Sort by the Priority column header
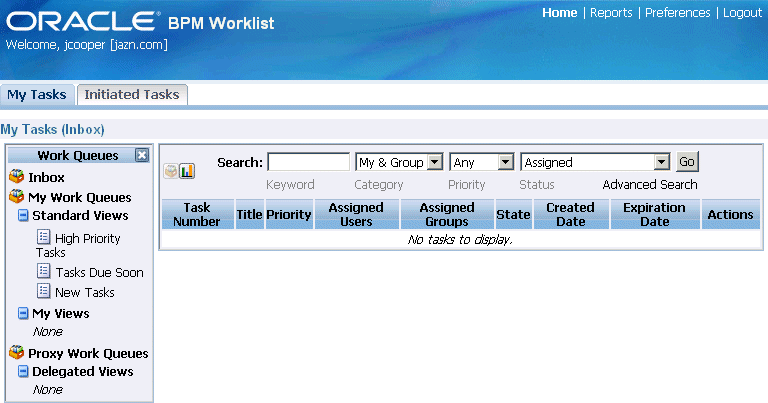The image size is (768, 403). click(289, 214)
